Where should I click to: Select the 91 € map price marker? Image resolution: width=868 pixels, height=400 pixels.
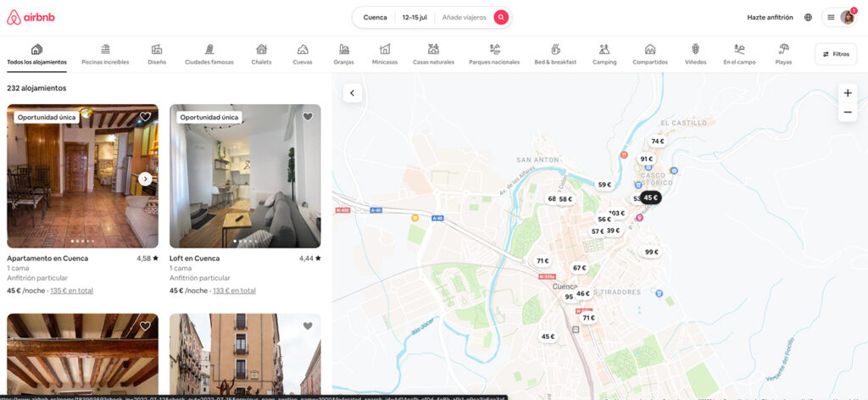[x=647, y=158]
